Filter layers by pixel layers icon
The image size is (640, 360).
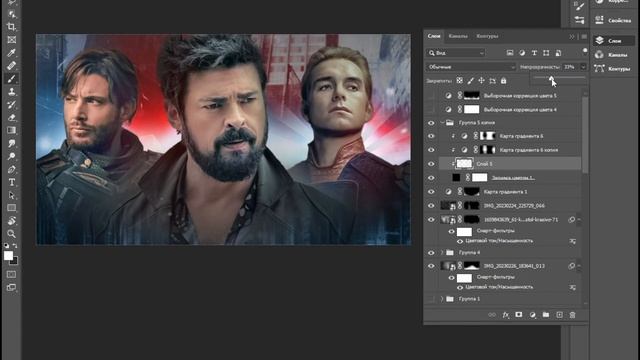[x=510, y=53]
